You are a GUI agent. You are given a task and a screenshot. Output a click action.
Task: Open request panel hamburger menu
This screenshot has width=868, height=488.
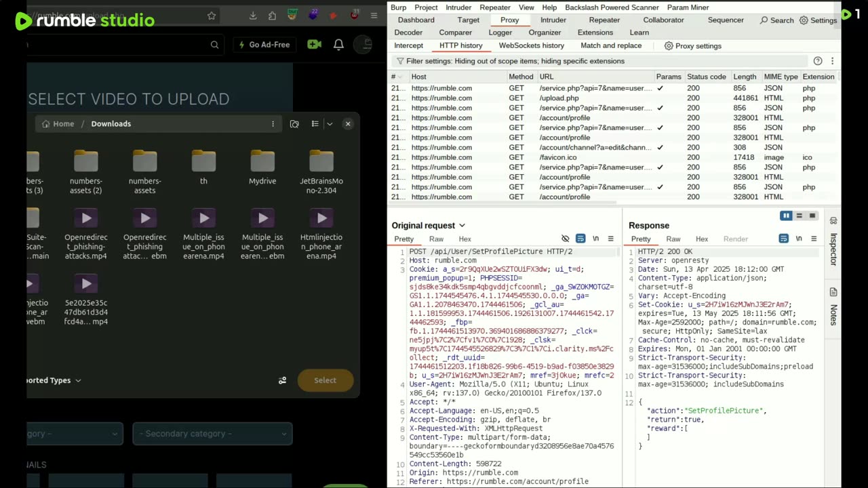point(610,239)
